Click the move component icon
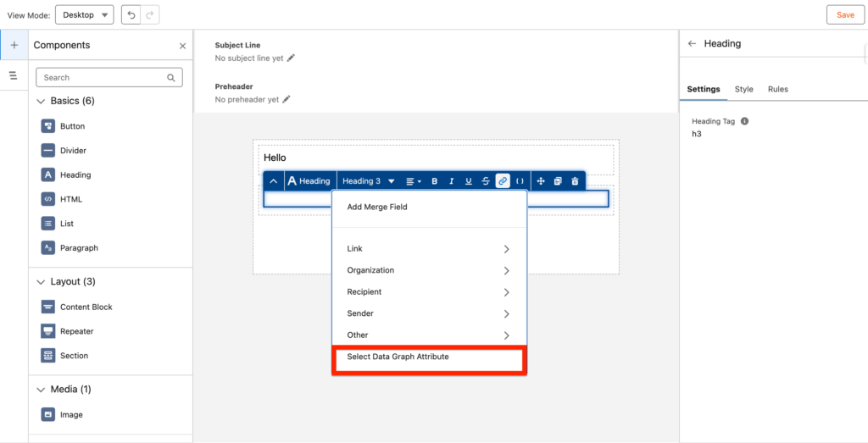868x443 pixels. 541,181
